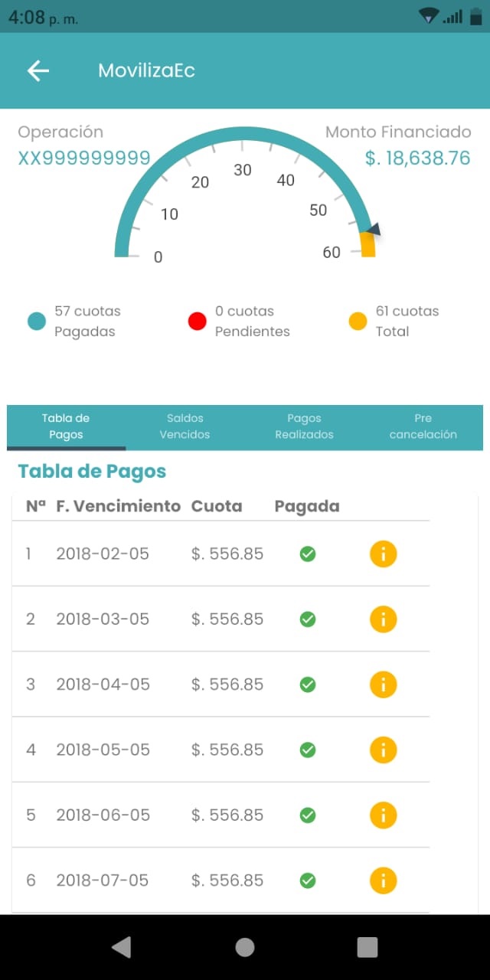Open info icon for payment 4
490x980 pixels.
pyautogui.click(x=383, y=750)
